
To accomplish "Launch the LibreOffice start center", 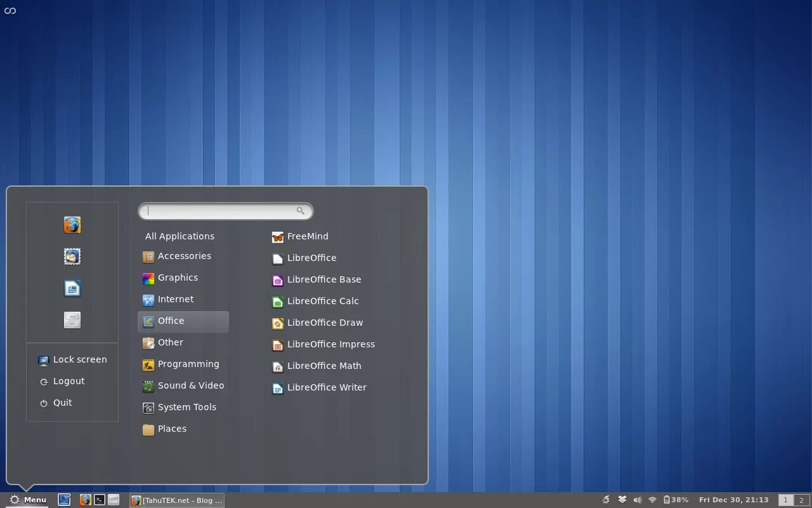I will (304, 258).
